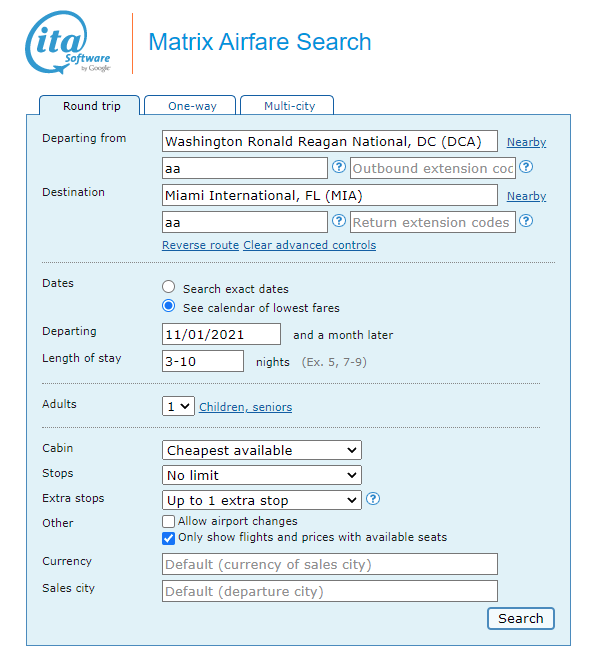This screenshot has height=664, width=600.
Task: Uncheck Only show flights with available seats
Action: [169, 537]
